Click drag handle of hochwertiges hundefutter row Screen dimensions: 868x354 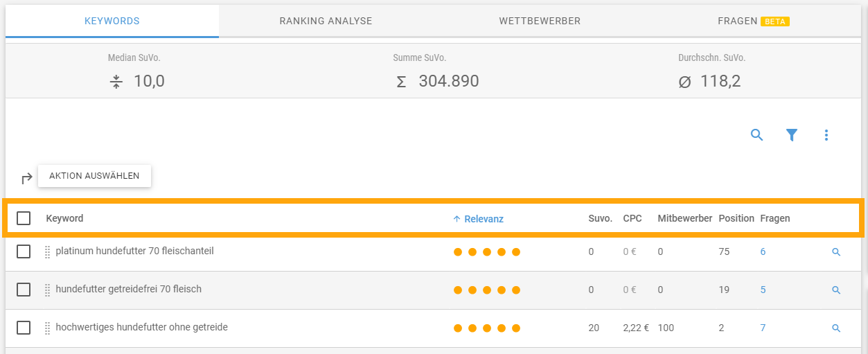(48, 328)
